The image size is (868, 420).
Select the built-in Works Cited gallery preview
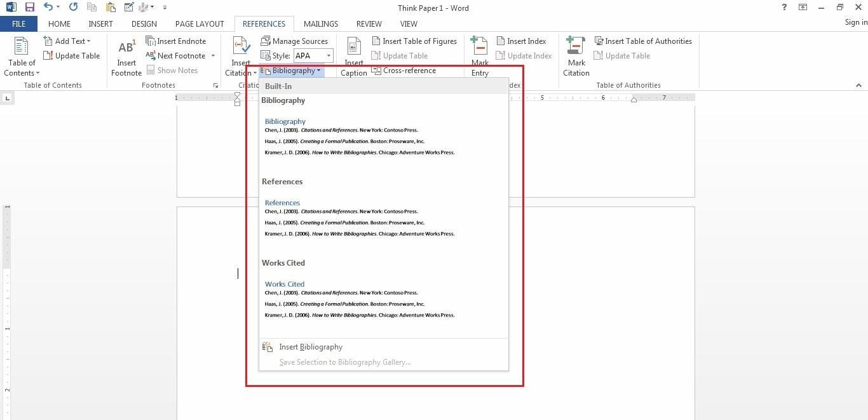click(384, 299)
